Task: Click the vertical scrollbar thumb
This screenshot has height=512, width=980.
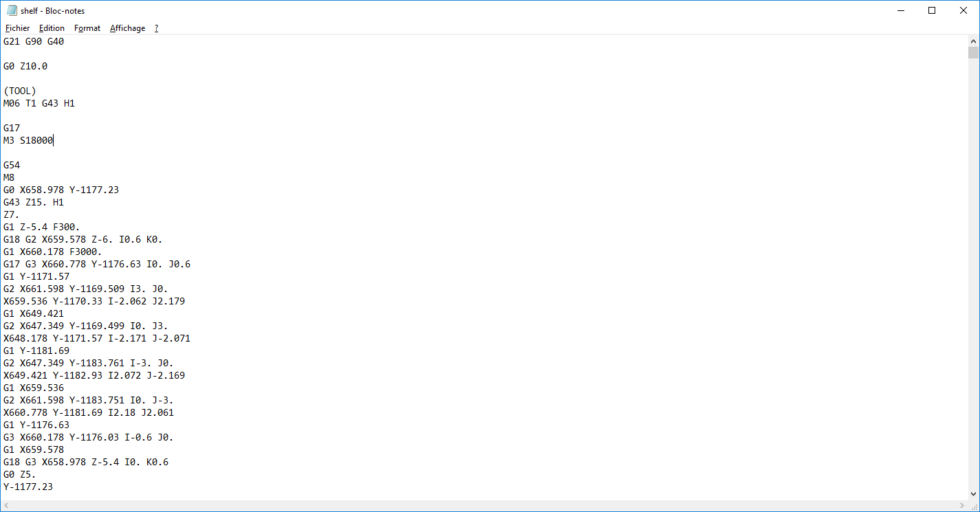Action: pyautogui.click(x=972, y=53)
